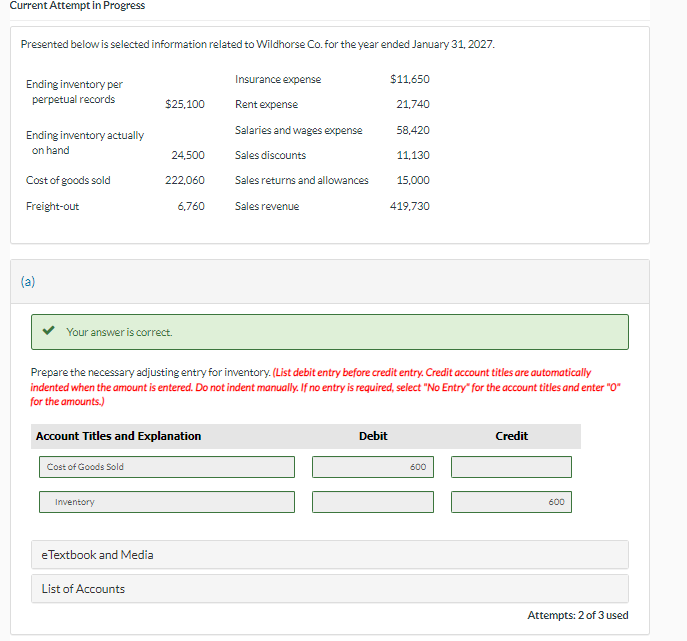Click the 'Ending inventory actually on hand' label
The height and width of the screenshot is (641, 687).
85,143
